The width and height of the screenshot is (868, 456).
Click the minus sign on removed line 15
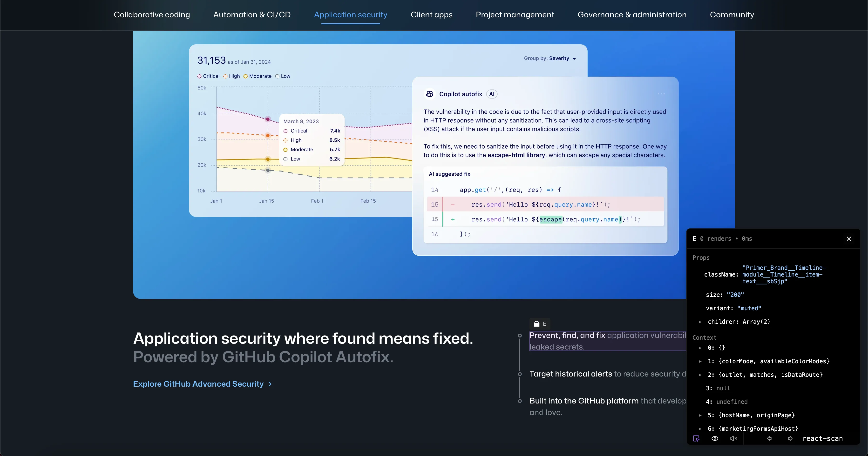(x=453, y=205)
